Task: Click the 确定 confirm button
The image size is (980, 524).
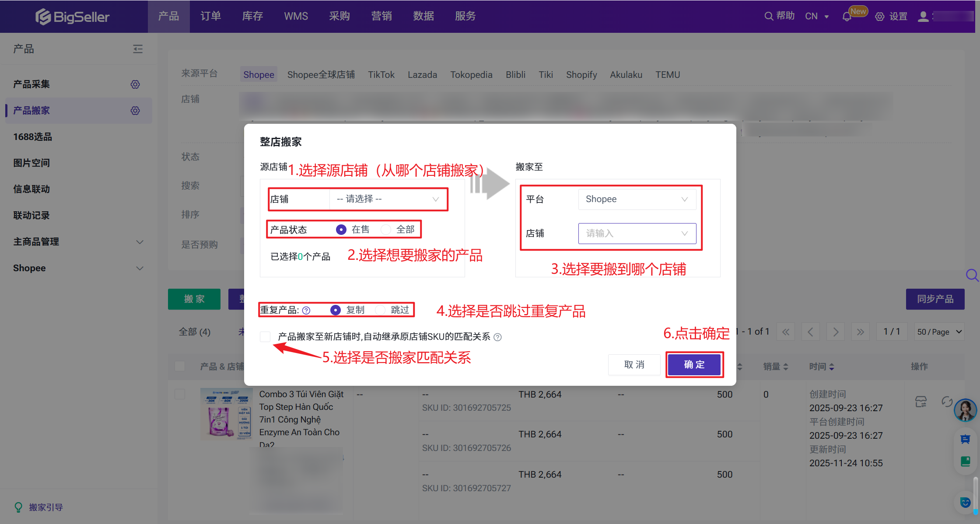Action: click(694, 364)
